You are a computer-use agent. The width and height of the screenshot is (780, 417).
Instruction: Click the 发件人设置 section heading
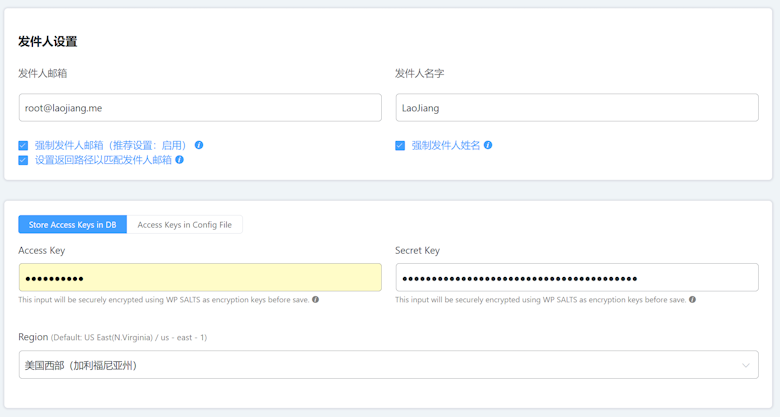click(47, 42)
